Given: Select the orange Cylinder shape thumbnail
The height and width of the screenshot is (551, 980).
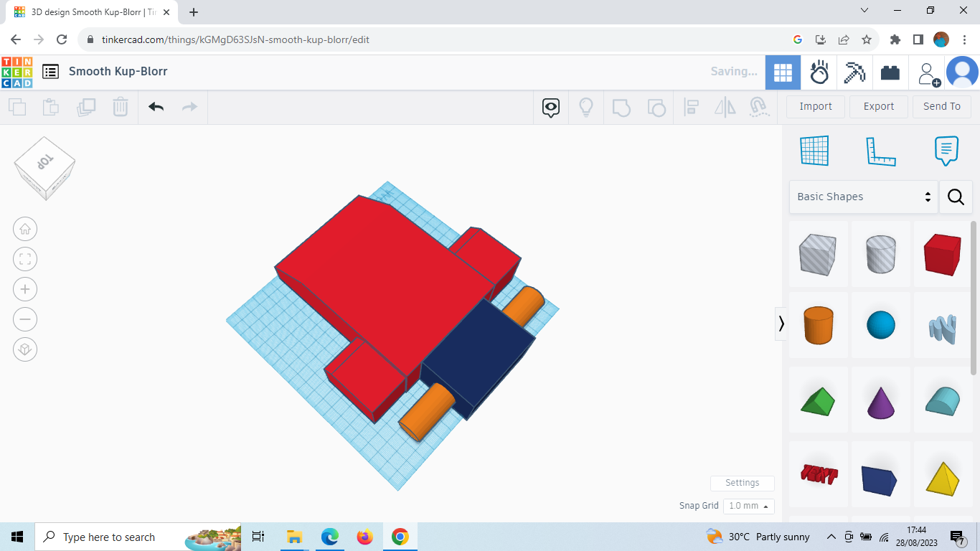Looking at the screenshot, I should tap(818, 325).
